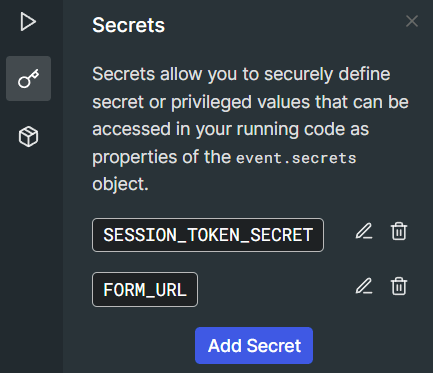This screenshot has height=373, width=433.
Task: Select the FORM_URL name box
Action: tap(145, 290)
